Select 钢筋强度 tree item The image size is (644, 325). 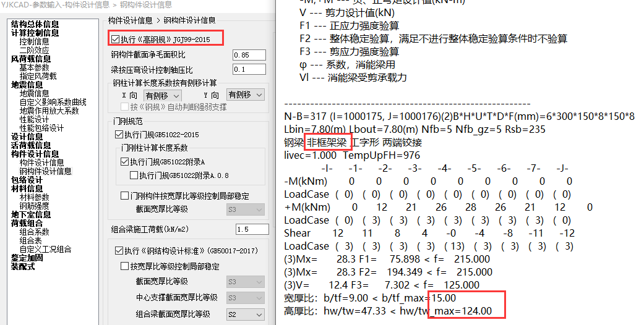35,206
